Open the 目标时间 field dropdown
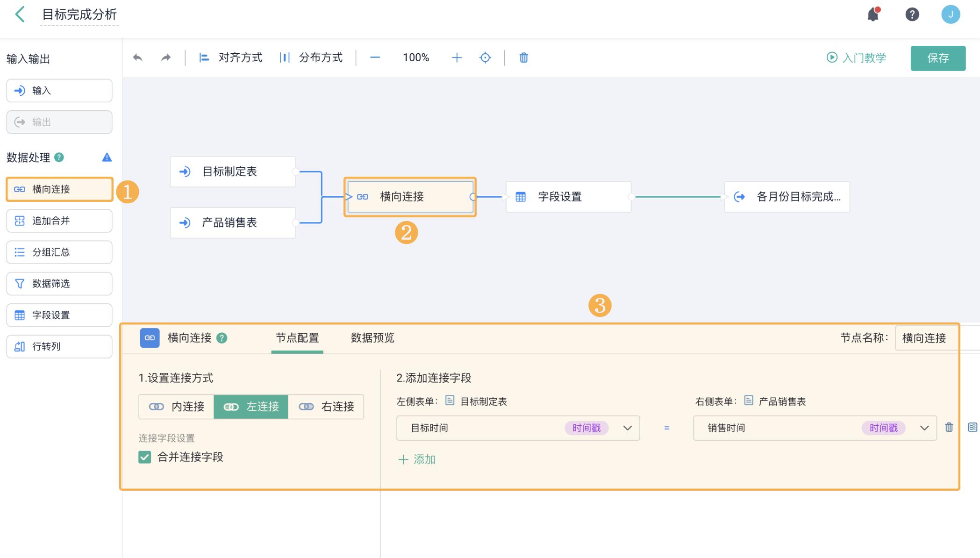 point(628,428)
